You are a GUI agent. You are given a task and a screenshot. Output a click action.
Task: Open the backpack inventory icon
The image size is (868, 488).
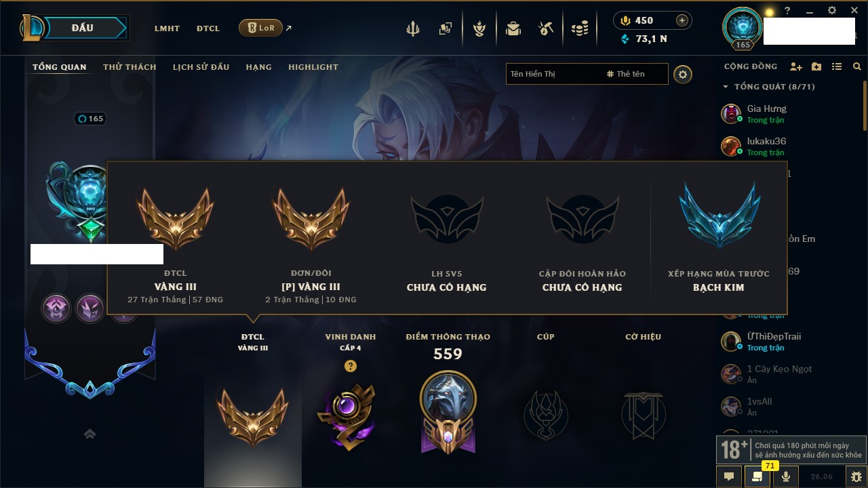(513, 28)
